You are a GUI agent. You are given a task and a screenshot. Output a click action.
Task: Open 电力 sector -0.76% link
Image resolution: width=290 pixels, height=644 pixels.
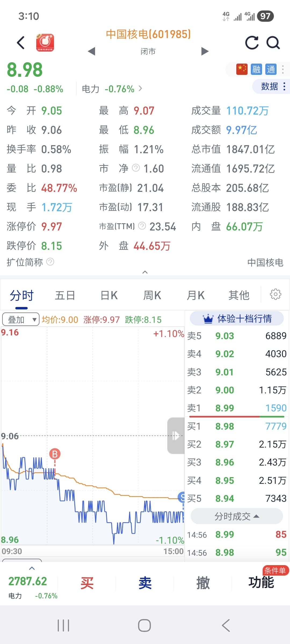pyautogui.click(x=112, y=89)
